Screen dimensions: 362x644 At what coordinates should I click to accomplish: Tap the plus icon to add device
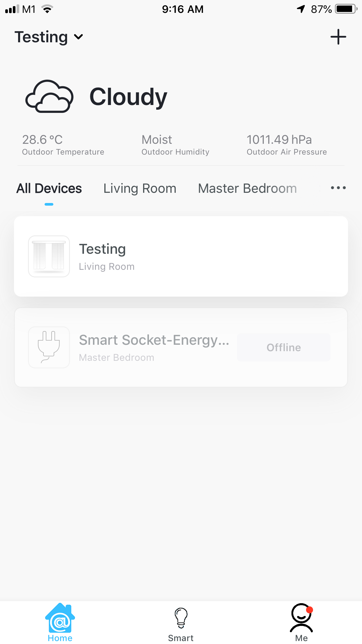point(338,37)
